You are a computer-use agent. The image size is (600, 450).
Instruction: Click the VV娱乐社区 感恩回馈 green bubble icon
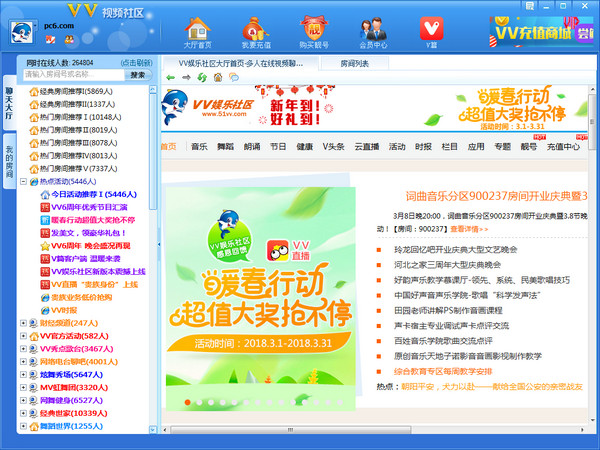pyautogui.click(x=229, y=237)
